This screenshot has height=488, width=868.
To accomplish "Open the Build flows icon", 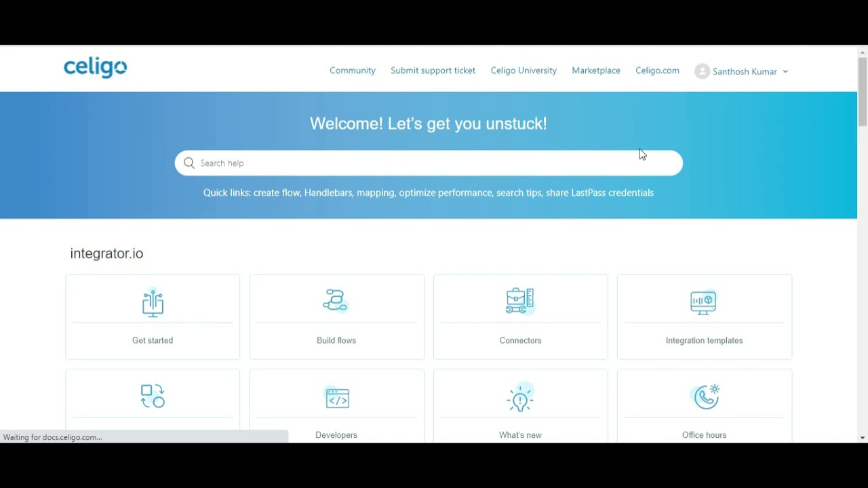I will (x=336, y=301).
